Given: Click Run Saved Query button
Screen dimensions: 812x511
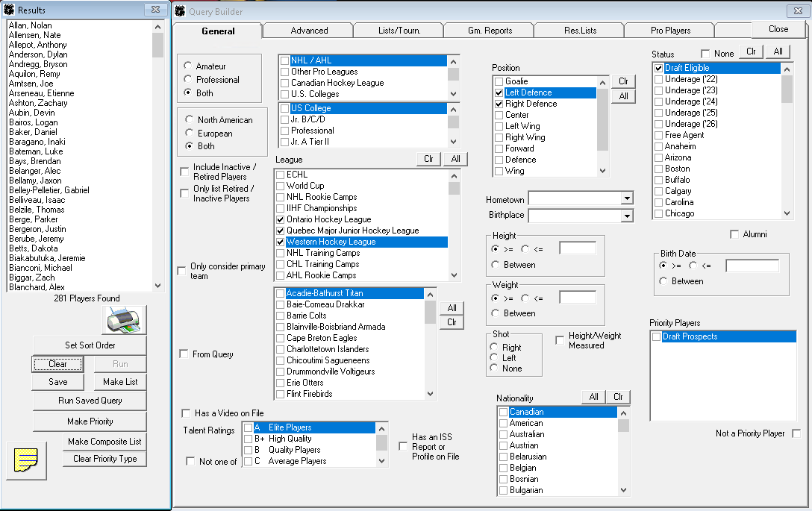Looking at the screenshot, I should pyautogui.click(x=90, y=401).
